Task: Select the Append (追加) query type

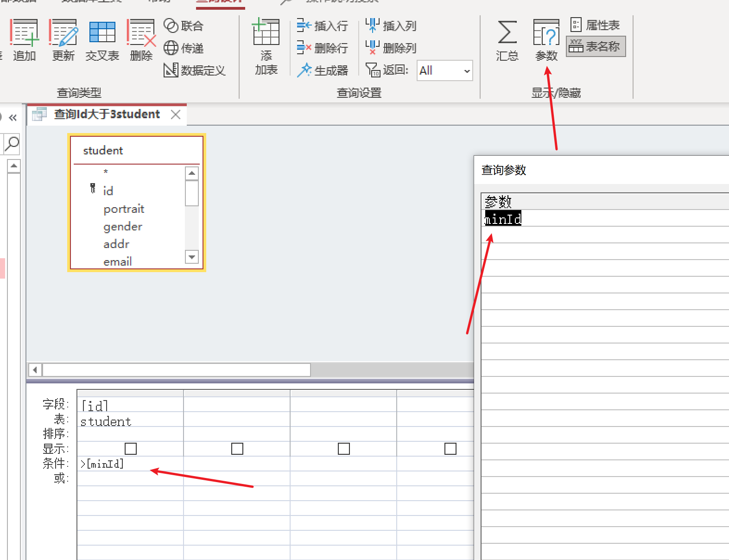Action: point(24,40)
